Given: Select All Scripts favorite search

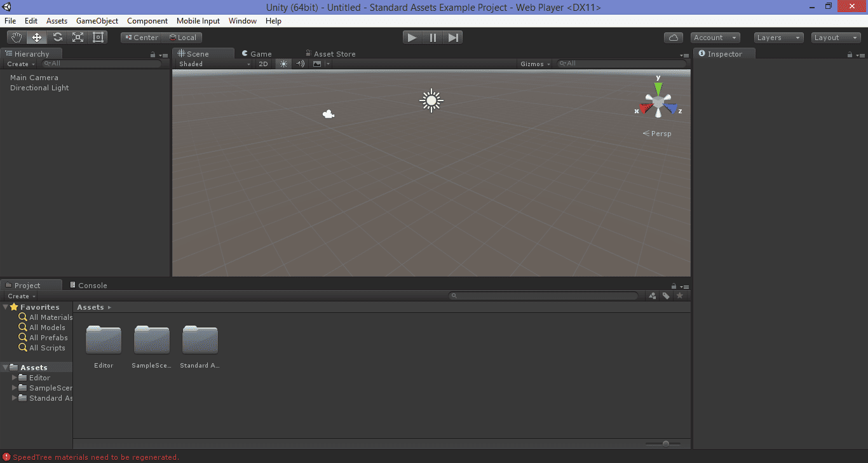Looking at the screenshot, I should [x=42, y=348].
